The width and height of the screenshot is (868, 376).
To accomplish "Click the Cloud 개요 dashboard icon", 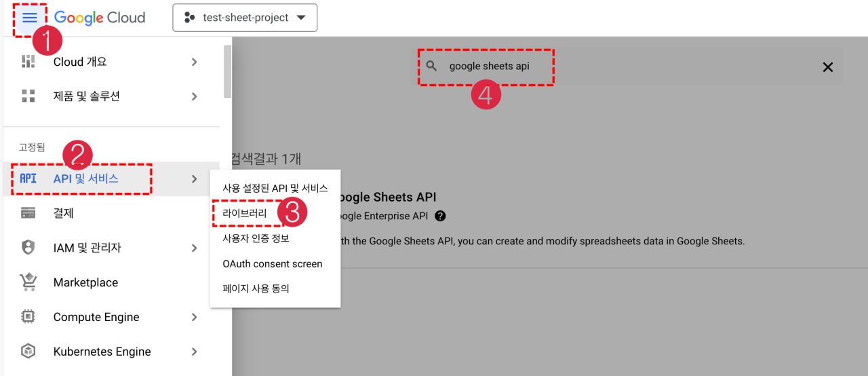I will pos(28,62).
